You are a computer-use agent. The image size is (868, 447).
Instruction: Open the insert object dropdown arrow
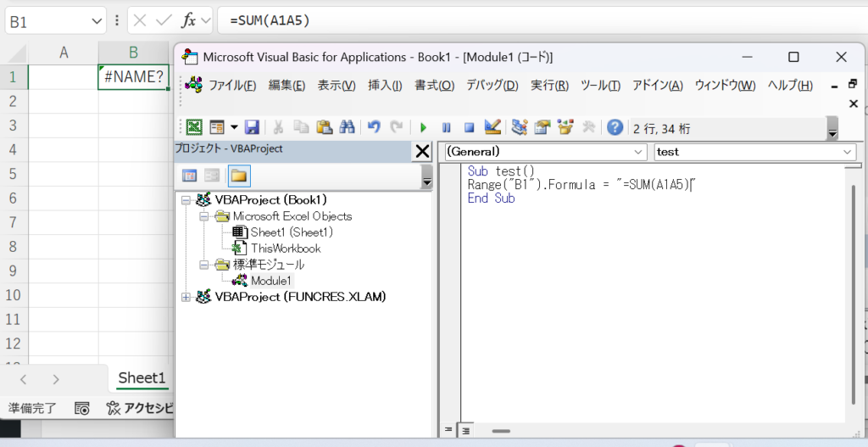234,128
